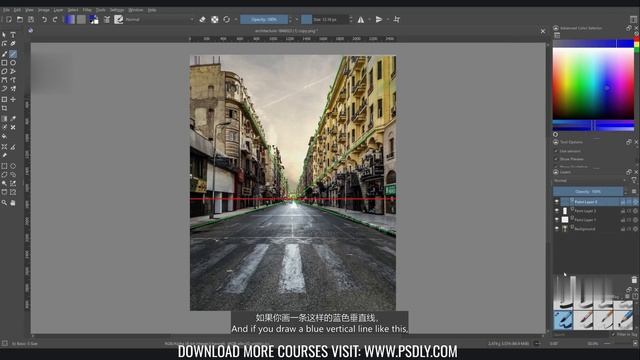Select the Polyline tool
Screen dimensions: 640x360
coord(13,71)
